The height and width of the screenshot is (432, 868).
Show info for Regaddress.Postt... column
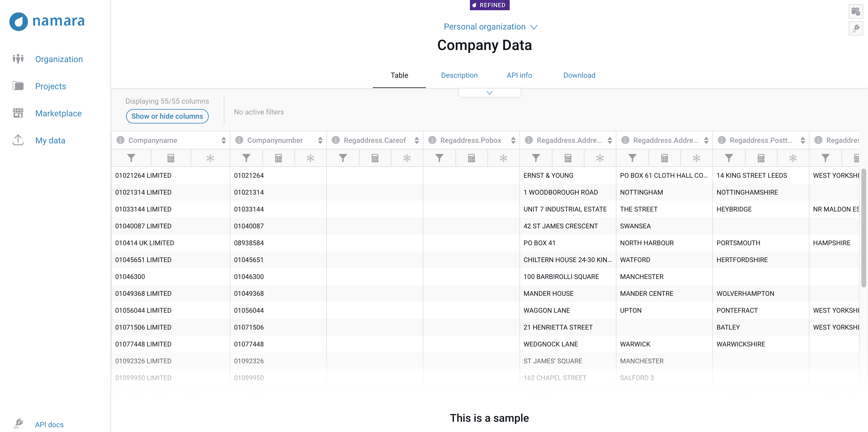722,140
